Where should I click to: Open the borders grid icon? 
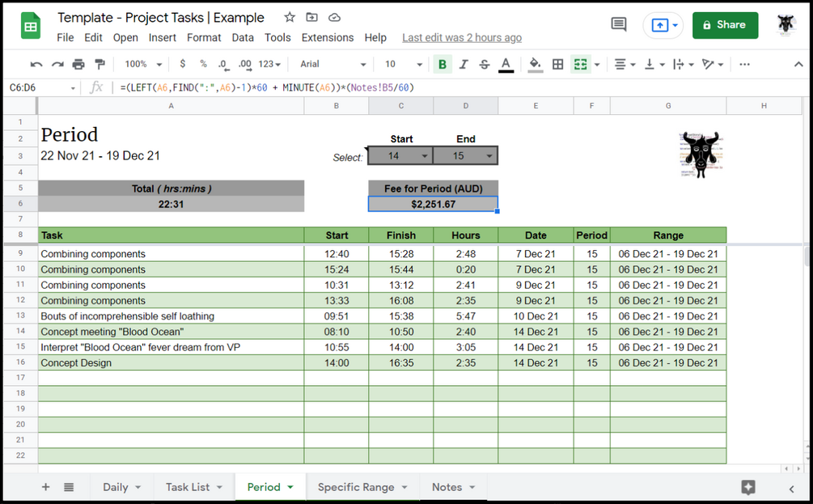point(558,64)
